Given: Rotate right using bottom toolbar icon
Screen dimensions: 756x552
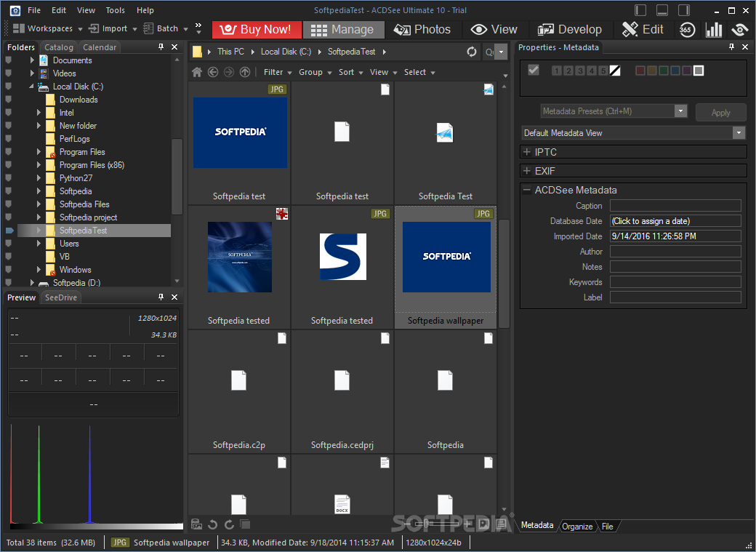Looking at the screenshot, I should pos(229,524).
